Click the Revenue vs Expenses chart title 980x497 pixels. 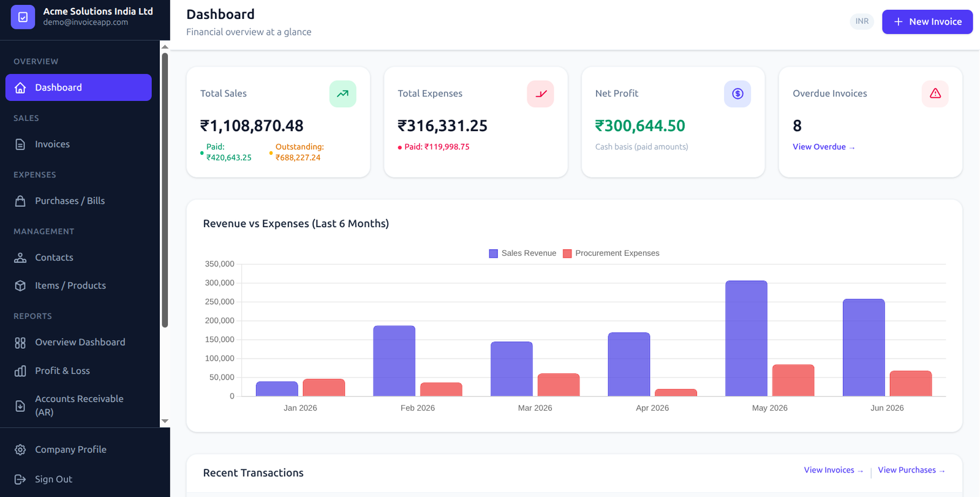coord(296,224)
